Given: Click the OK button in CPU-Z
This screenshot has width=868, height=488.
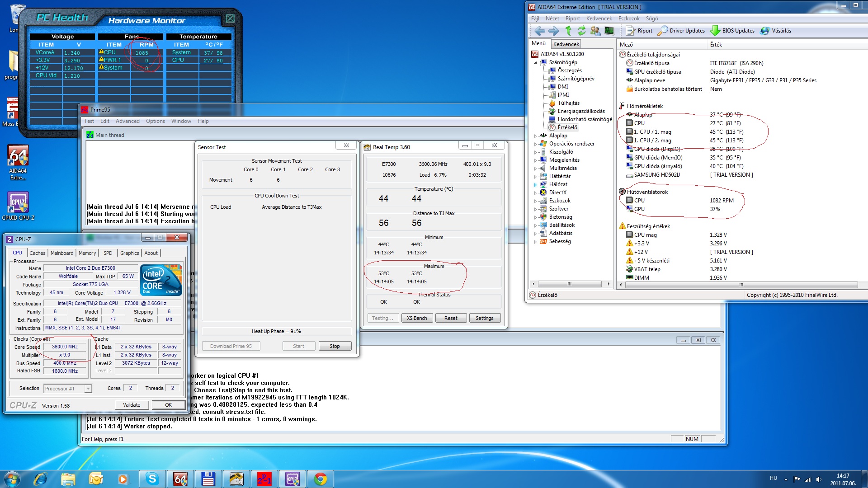Looking at the screenshot, I should [x=168, y=405].
